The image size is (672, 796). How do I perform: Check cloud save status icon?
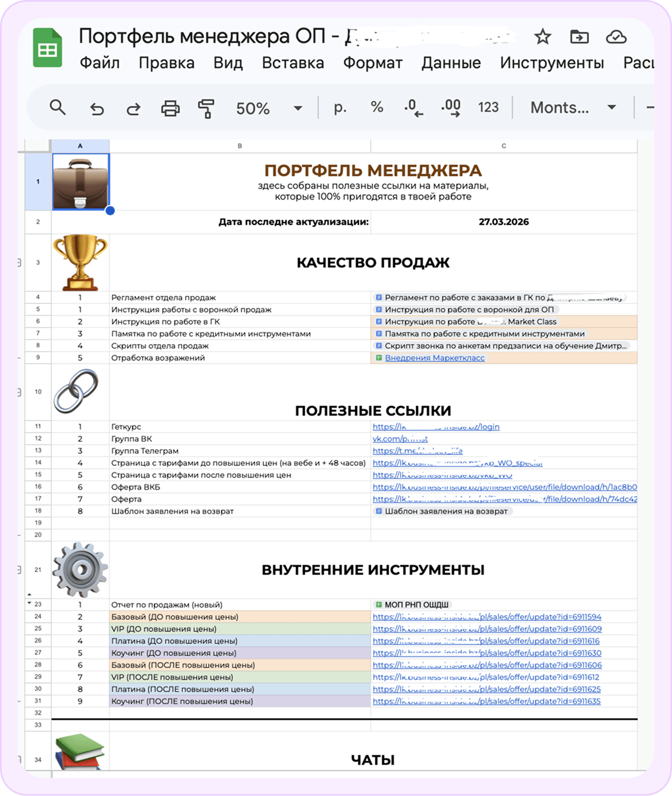click(616, 37)
